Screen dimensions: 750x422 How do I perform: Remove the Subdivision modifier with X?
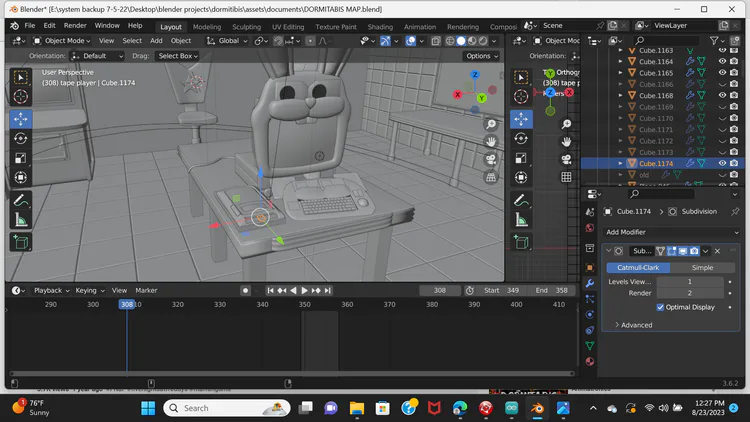717,251
